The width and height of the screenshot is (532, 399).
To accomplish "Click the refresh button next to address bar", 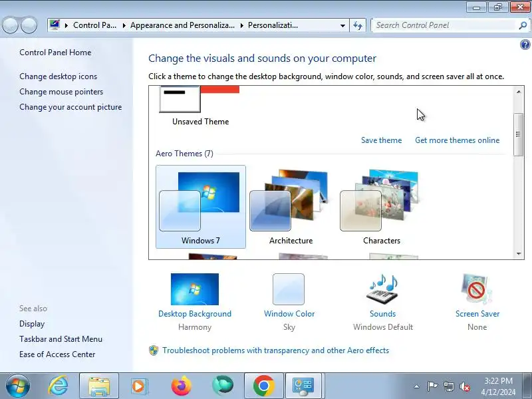I will click(x=358, y=25).
